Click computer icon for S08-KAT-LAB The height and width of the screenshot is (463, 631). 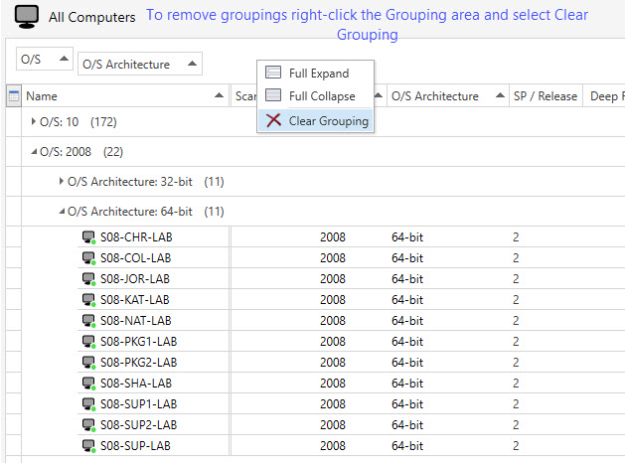point(89,300)
